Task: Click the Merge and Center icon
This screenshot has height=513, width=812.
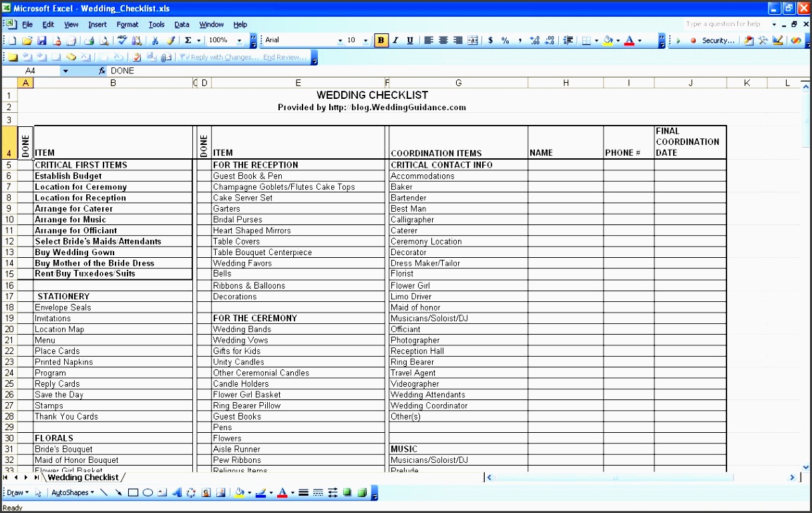Action: (x=473, y=41)
